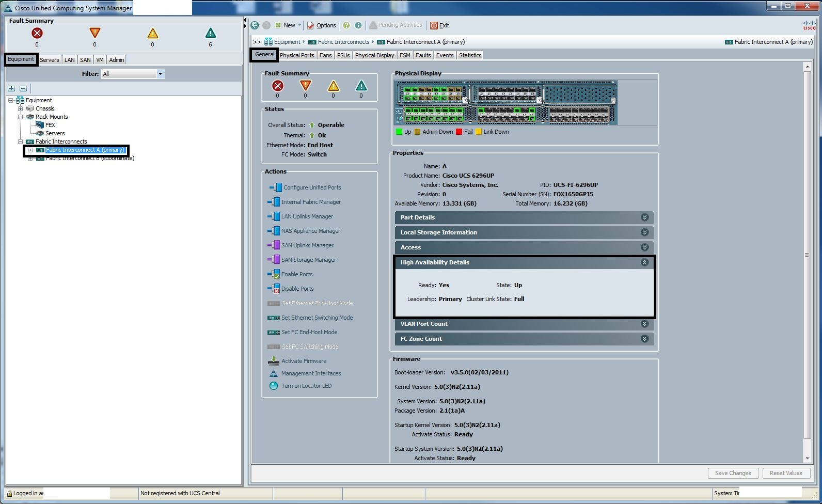Open the Filter dropdown
822x504 pixels.
(x=160, y=74)
